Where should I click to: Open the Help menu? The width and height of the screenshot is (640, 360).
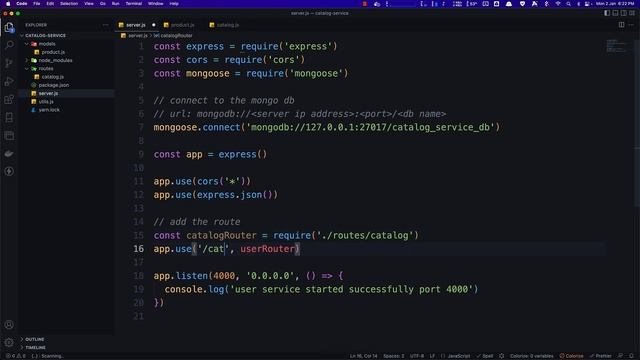(174, 4)
